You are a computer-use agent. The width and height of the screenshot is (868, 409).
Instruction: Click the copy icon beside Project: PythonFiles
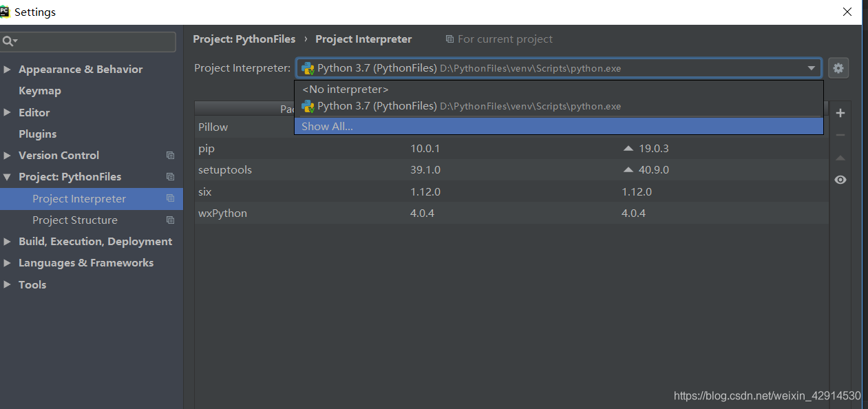pyautogui.click(x=170, y=177)
